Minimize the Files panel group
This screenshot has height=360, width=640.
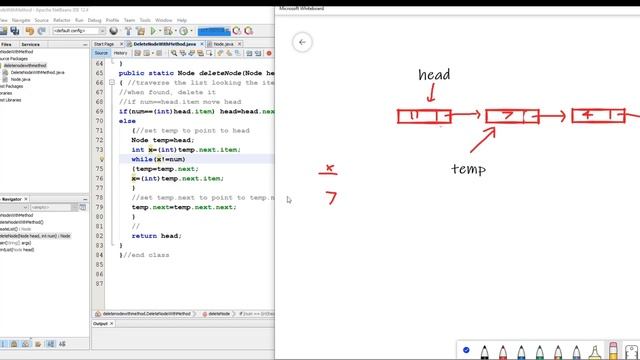85,44
